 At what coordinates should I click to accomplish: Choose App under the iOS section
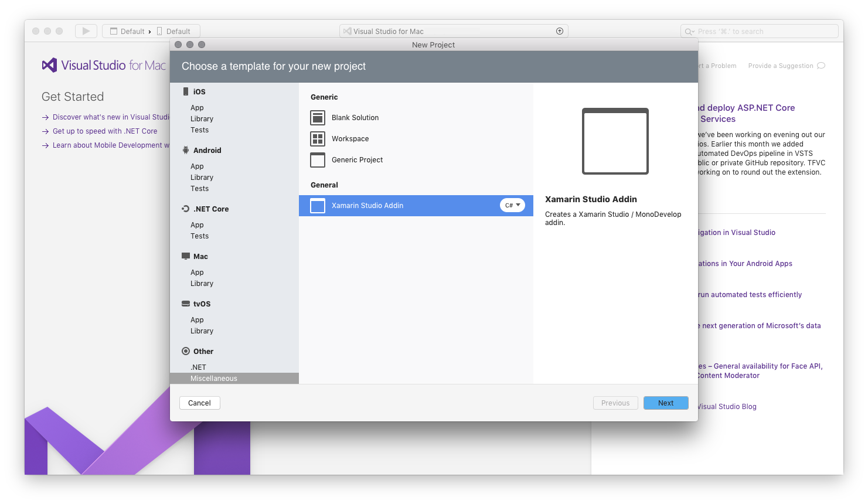tap(197, 108)
